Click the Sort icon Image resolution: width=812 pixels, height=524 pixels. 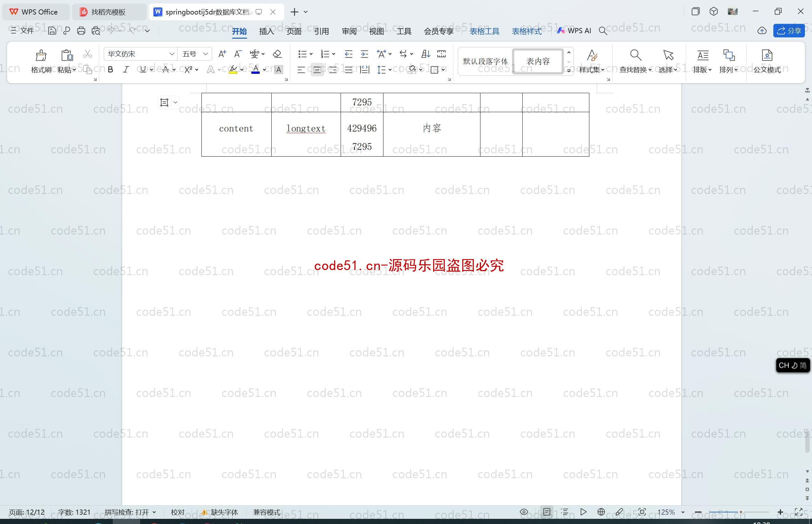(x=426, y=54)
